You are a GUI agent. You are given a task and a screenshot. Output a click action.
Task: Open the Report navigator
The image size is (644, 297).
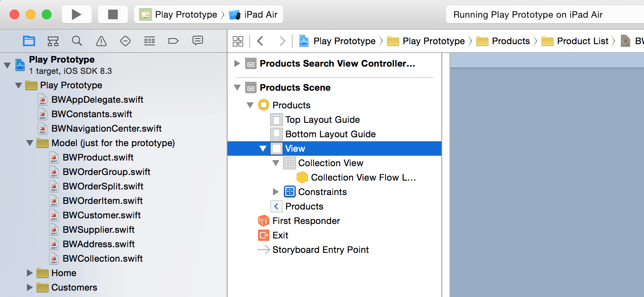pyautogui.click(x=198, y=41)
